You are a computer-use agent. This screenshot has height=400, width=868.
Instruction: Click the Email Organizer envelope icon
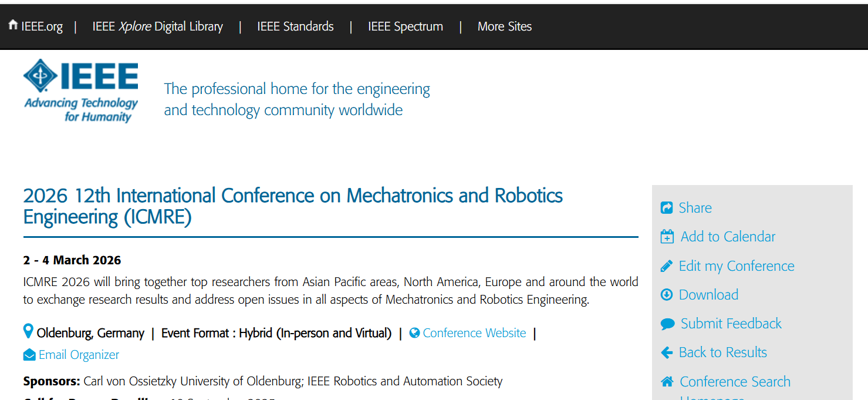[x=29, y=355]
